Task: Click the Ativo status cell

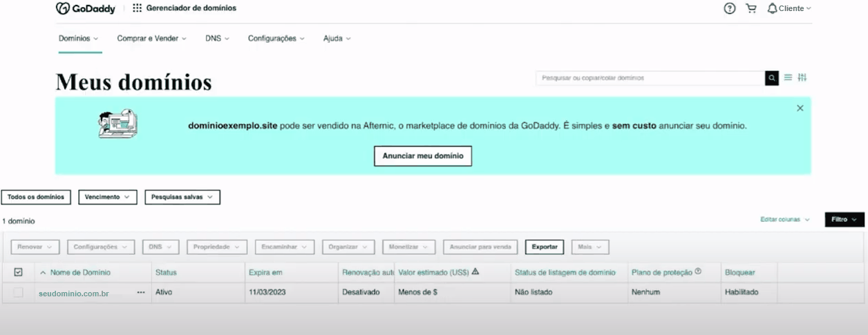Action: [164, 292]
